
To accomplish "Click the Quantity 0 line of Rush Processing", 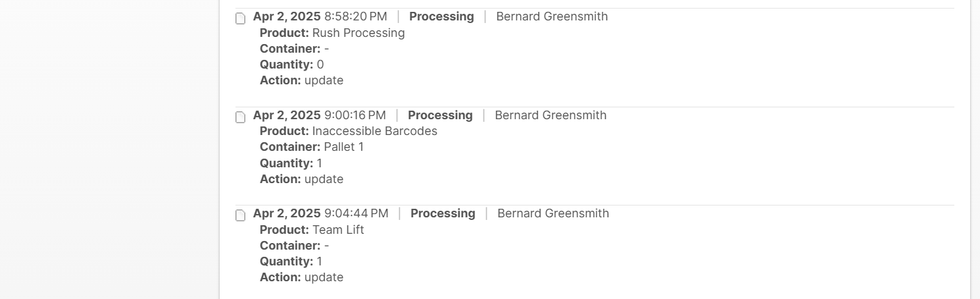I will pos(292,65).
